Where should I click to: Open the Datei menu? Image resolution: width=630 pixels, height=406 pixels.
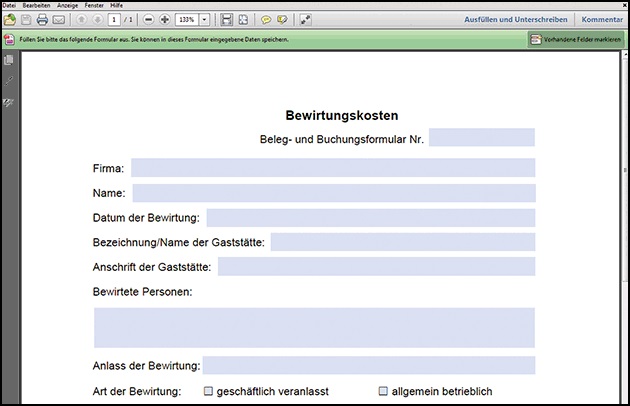[10, 5]
